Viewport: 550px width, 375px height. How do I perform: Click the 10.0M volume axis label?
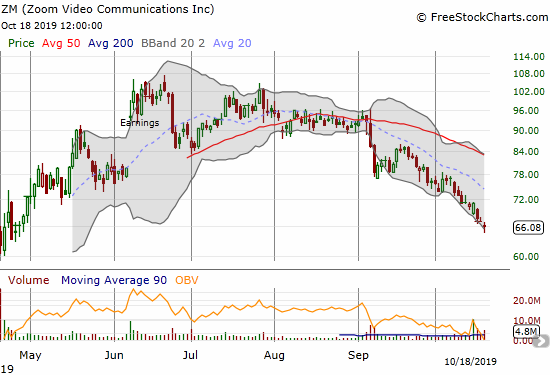click(527, 320)
